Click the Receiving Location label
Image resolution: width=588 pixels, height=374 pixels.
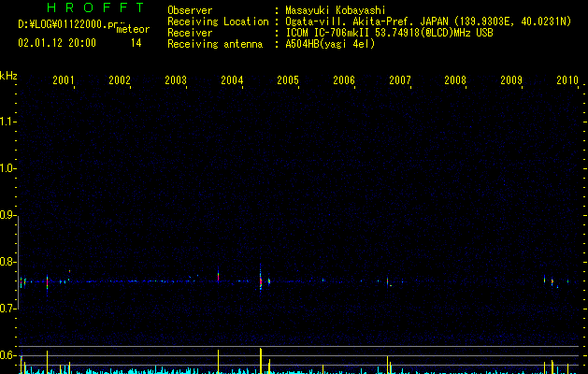click(x=218, y=22)
